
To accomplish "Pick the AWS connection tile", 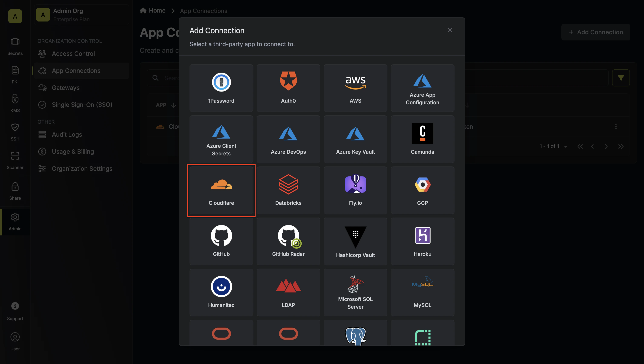I will coord(355,88).
